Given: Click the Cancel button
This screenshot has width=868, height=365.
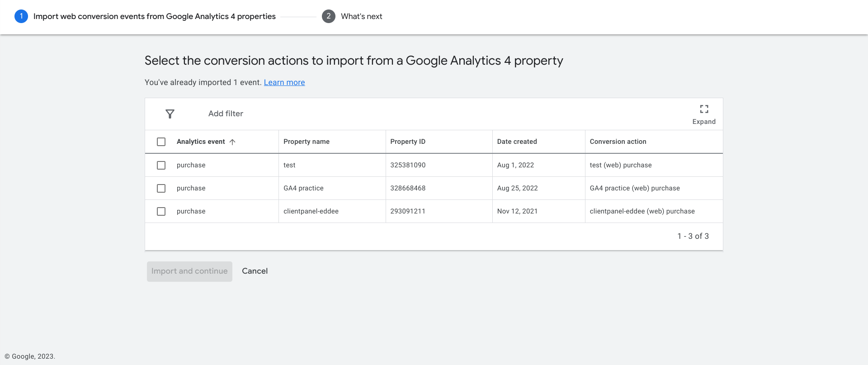Looking at the screenshot, I should (255, 271).
